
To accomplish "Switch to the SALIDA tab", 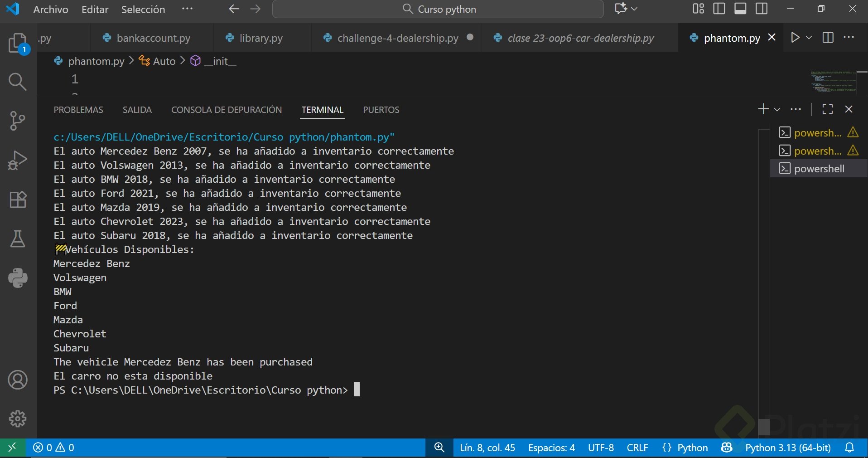I will [137, 110].
